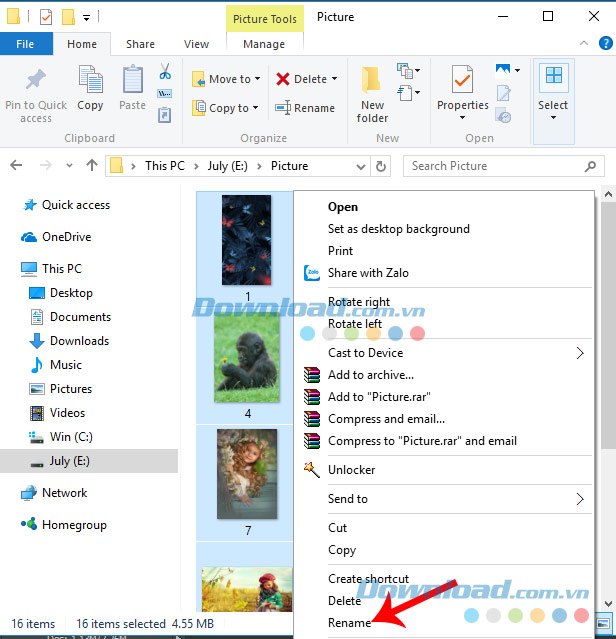Open the recent locations dropdown arrow
Image resolution: width=616 pixels, height=639 pixels.
pos(69,165)
